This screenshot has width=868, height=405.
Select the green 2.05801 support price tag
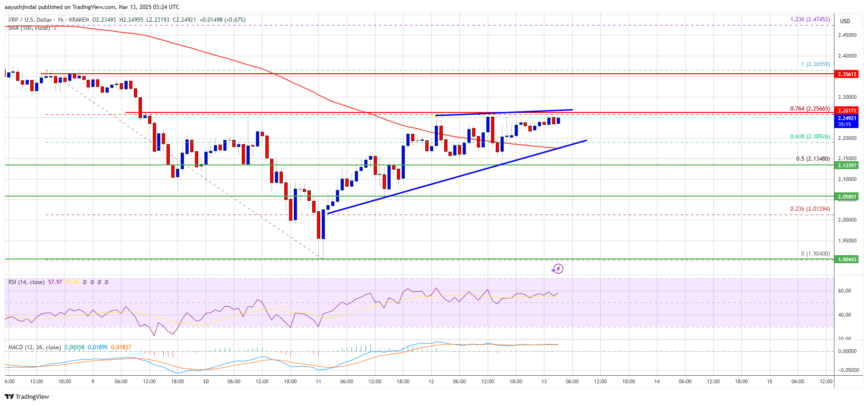(847, 197)
